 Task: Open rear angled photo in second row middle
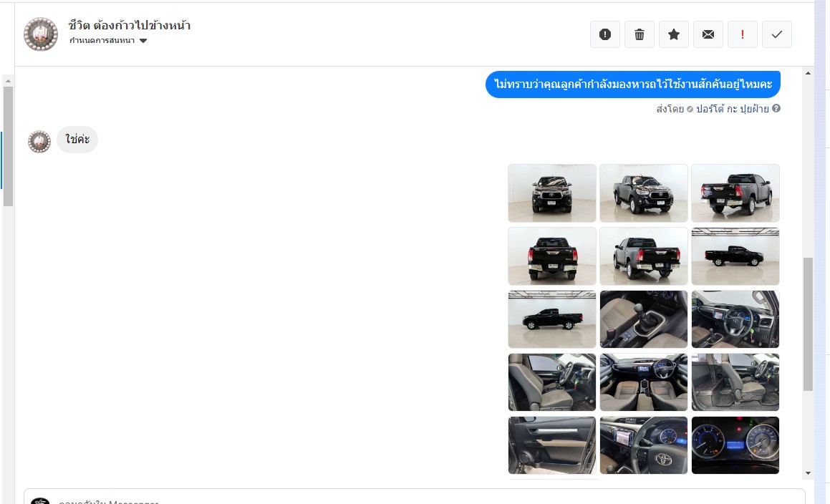(644, 256)
